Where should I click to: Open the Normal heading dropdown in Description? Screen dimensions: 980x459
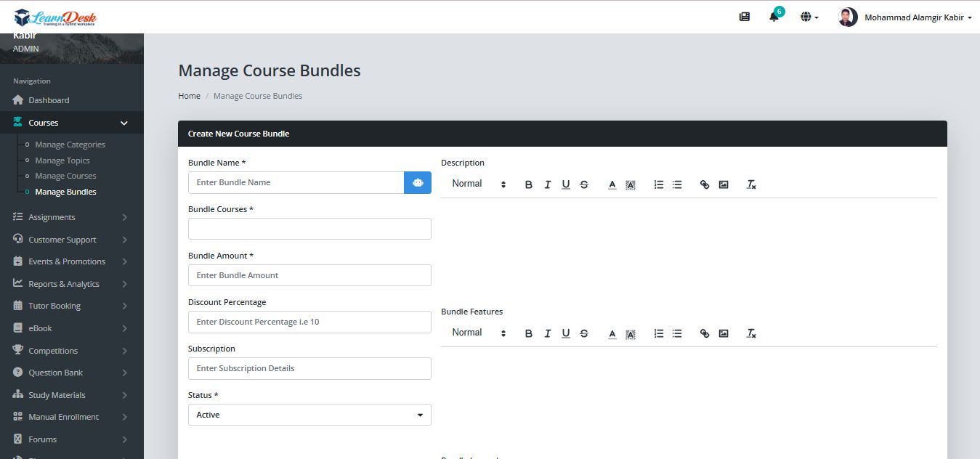tap(478, 184)
